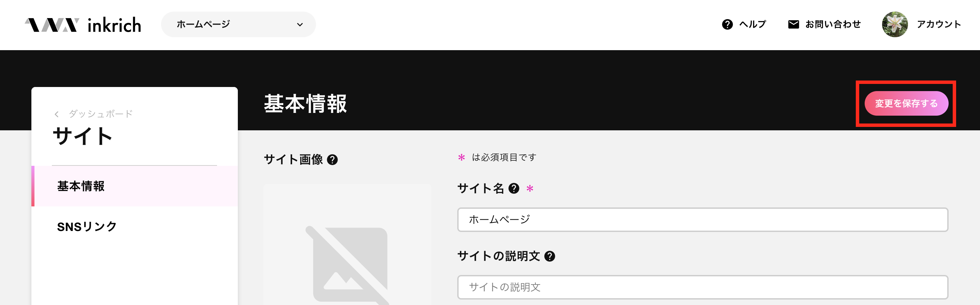This screenshot has height=305, width=980.
Task: Click the dropdown chevron arrow
Action: click(300, 25)
